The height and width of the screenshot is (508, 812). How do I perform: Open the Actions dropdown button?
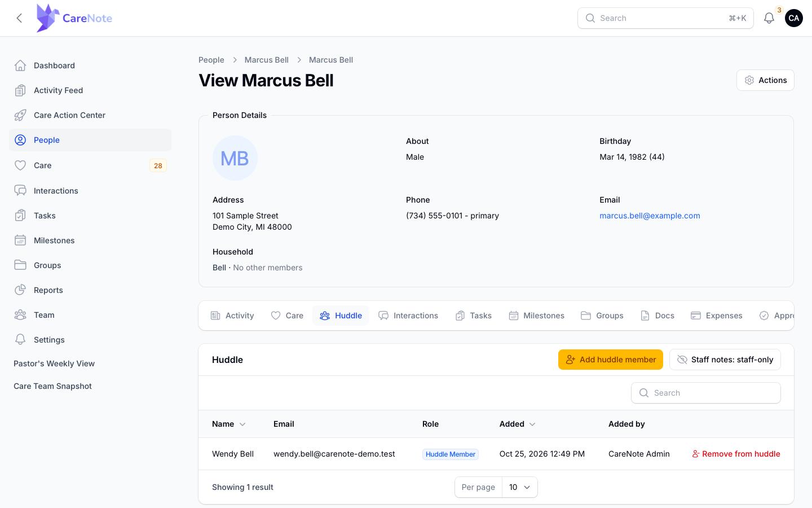tap(765, 80)
